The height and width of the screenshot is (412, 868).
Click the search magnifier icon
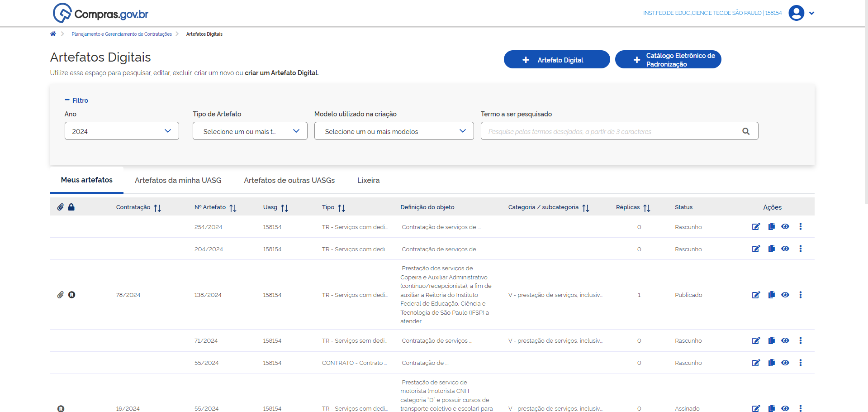point(746,131)
